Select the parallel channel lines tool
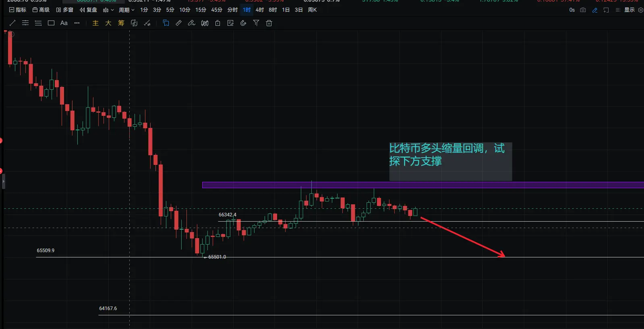 [25, 23]
